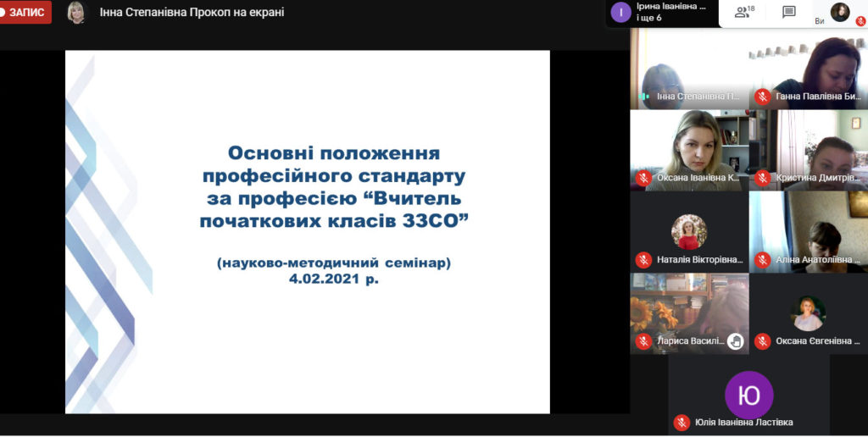Click your own profile avatar labeled Ви
Screen dimensions: 868x437
click(840, 12)
